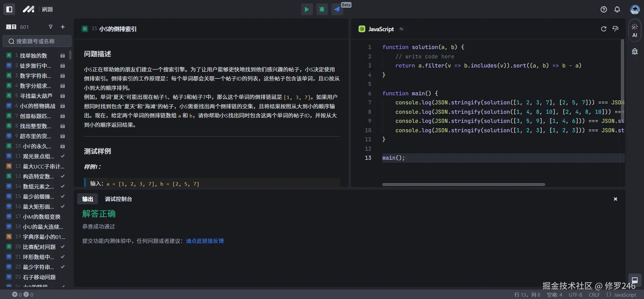Open the help question mark icon
Image resolution: width=644 pixels, height=299 pixels.
pos(604,9)
